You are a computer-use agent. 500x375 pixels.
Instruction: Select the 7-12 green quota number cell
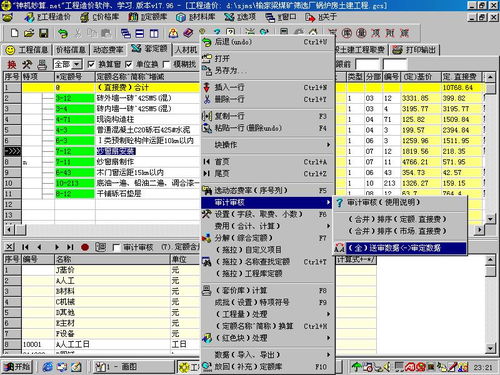(x=75, y=151)
